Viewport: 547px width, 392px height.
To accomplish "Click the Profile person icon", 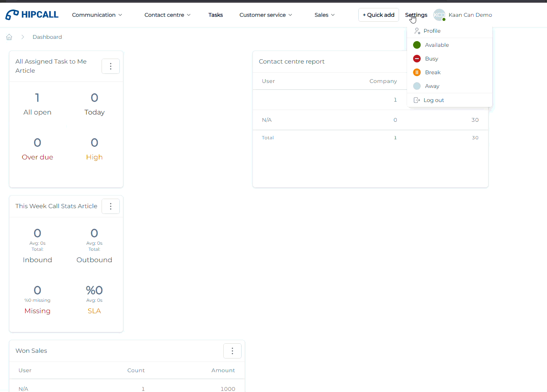I will point(417,31).
